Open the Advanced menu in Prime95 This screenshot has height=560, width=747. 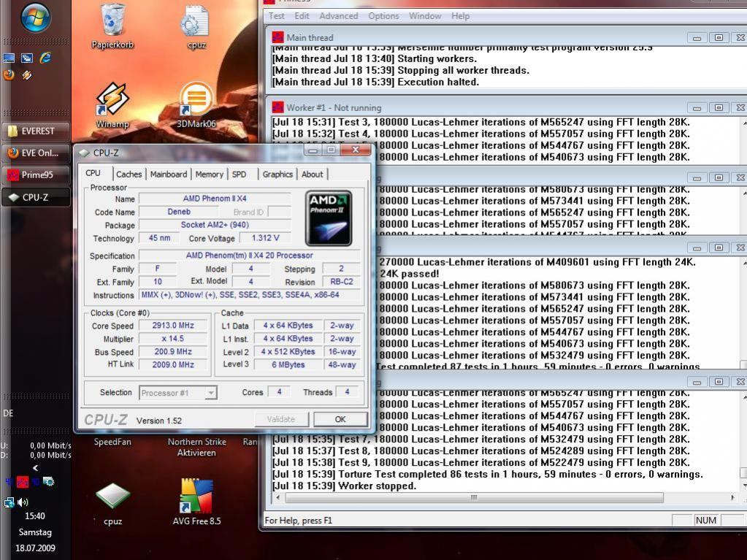pos(339,16)
